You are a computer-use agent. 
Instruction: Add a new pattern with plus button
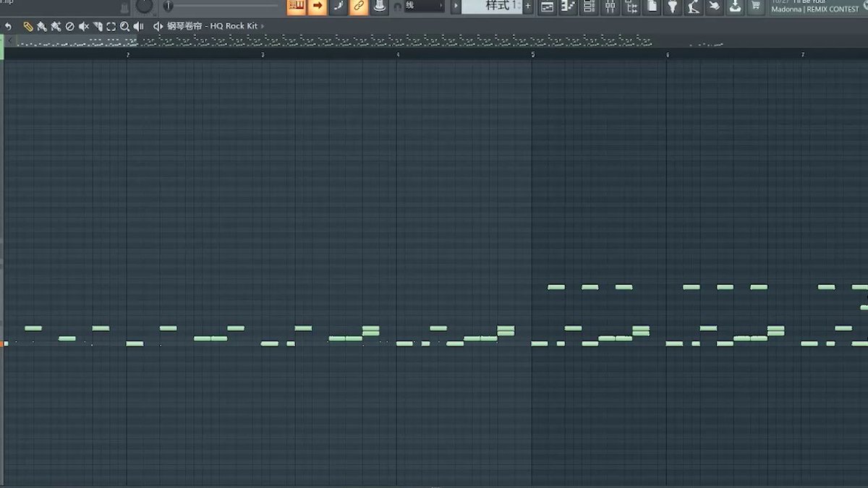528,7
